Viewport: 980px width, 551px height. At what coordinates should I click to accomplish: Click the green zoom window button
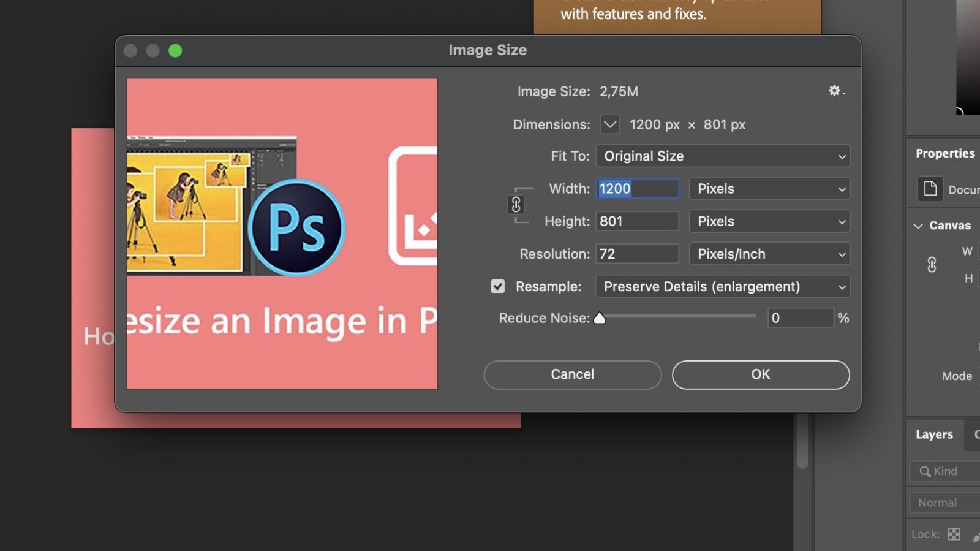click(175, 51)
